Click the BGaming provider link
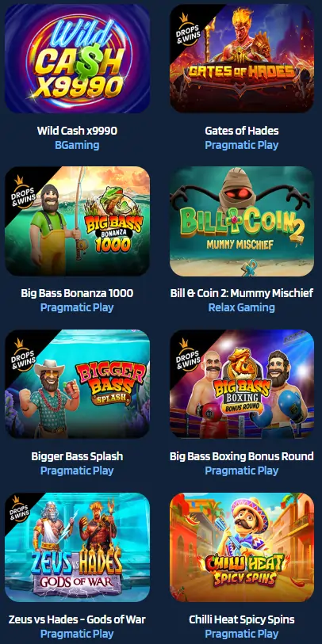Viewport: 322px width, 644px height. [77, 145]
